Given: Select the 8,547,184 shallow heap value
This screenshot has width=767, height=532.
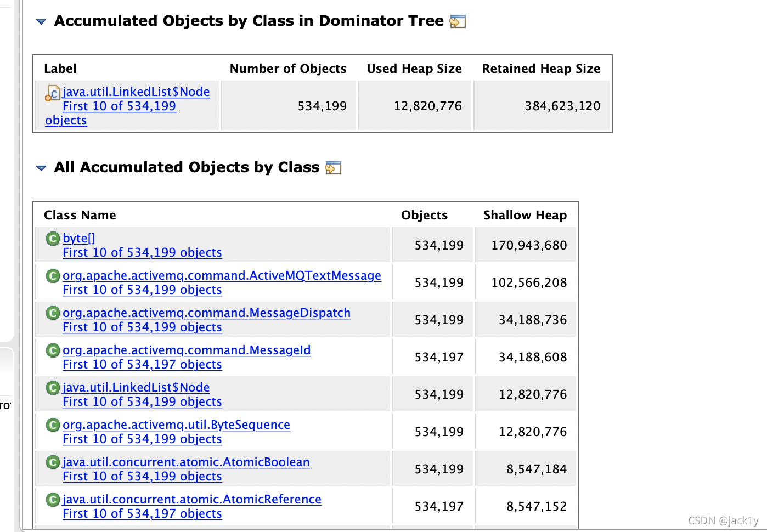Looking at the screenshot, I should click(x=537, y=469).
